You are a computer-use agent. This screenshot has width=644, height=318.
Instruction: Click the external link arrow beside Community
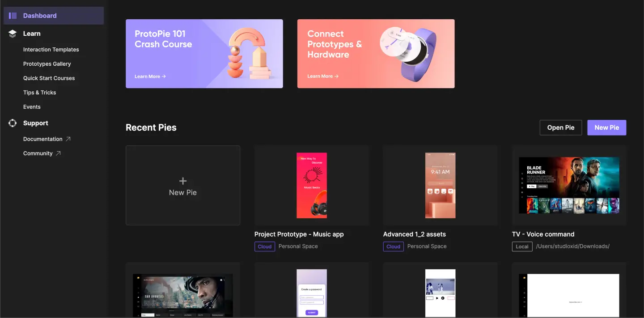pos(58,153)
